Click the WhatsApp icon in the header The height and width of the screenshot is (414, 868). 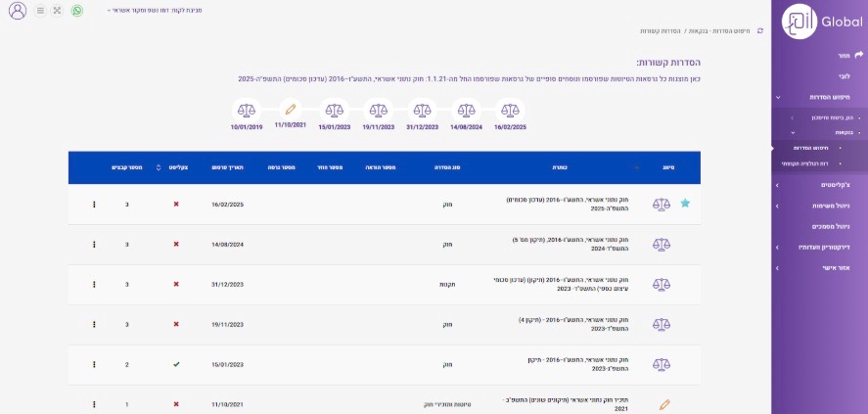(x=77, y=11)
